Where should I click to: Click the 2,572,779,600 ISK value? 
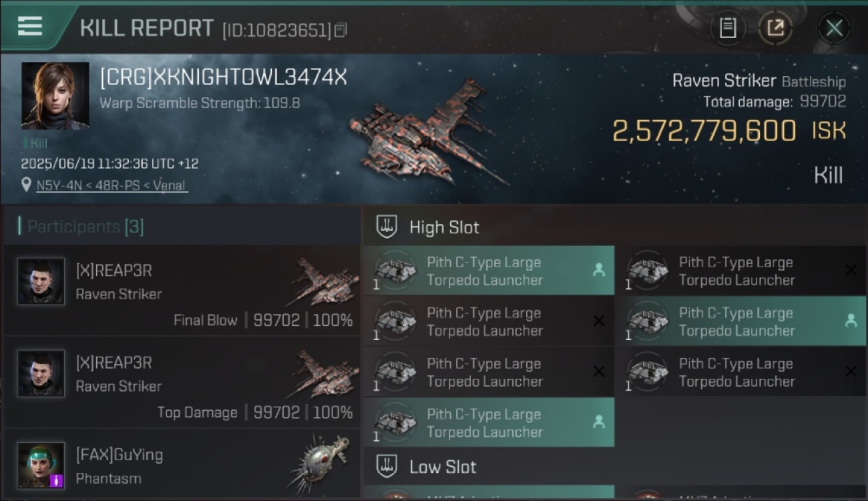(x=729, y=131)
